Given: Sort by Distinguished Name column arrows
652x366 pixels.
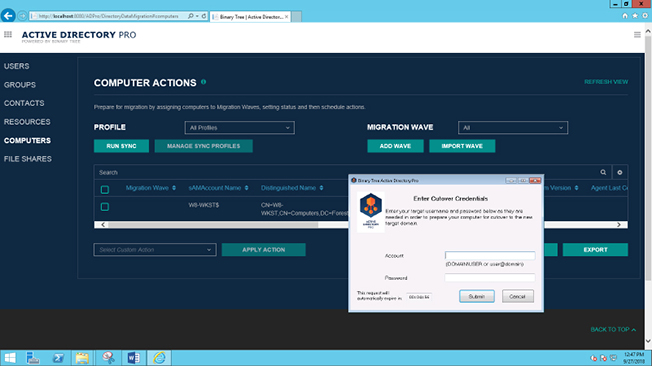Looking at the screenshot, I should coord(321,188).
